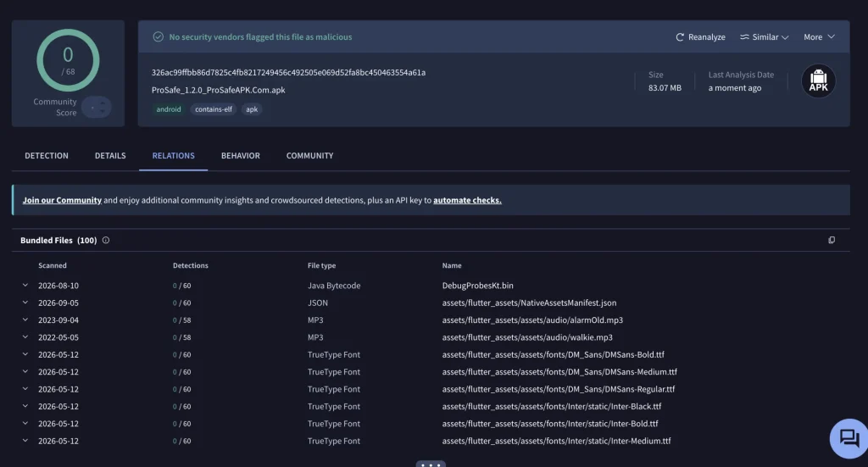This screenshot has width=868, height=467.
Task: Click the Reanalyze refresh icon
Action: click(680, 37)
